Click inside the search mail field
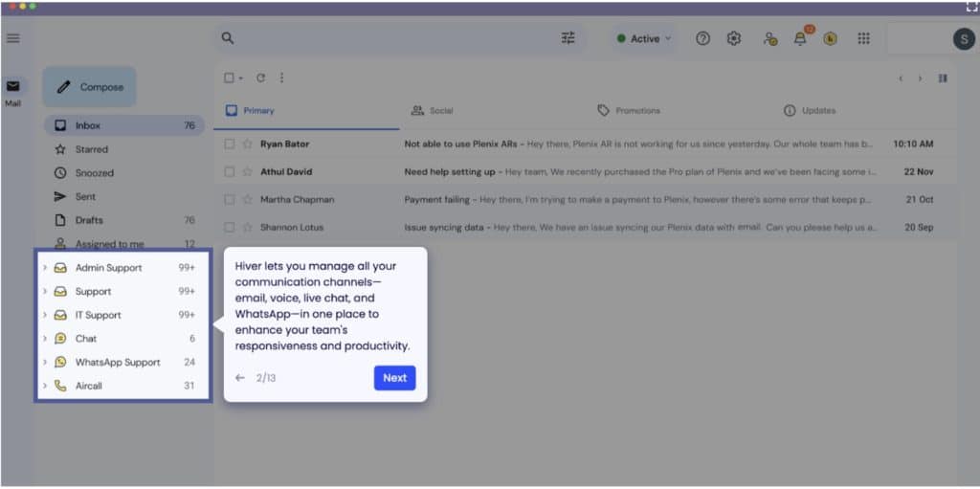The height and width of the screenshot is (489, 980). tap(397, 38)
